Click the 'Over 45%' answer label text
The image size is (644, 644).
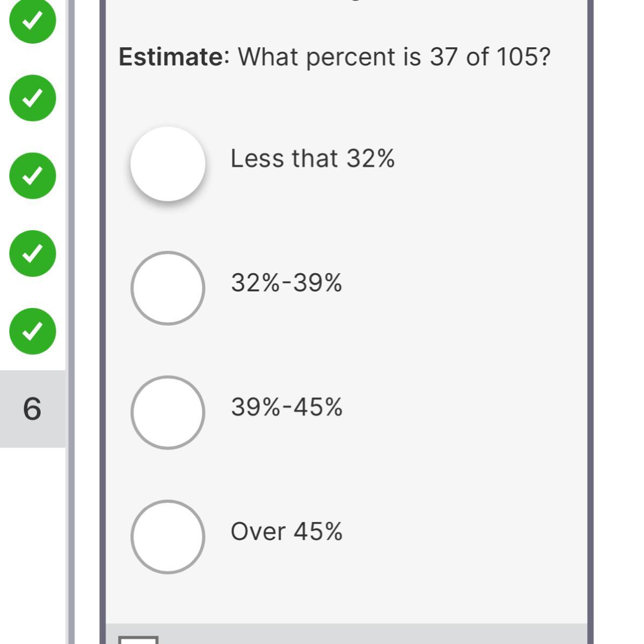(x=286, y=532)
